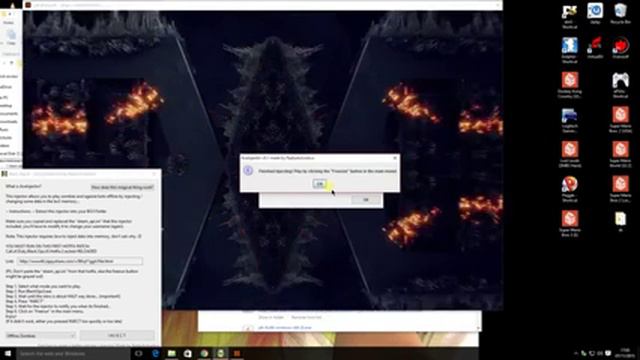Open Task View on the taskbar

(139, 353)
